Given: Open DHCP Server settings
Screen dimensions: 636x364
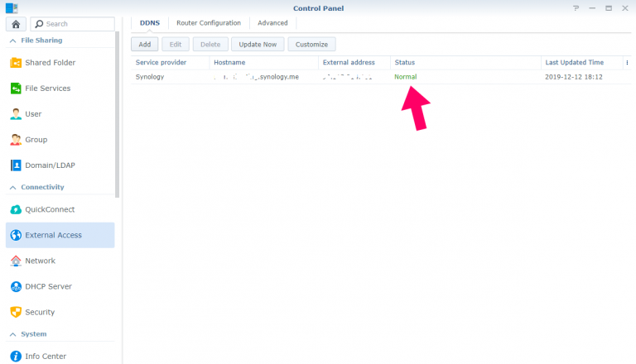Looking at the screenshot, I should [x=48, y=286].
